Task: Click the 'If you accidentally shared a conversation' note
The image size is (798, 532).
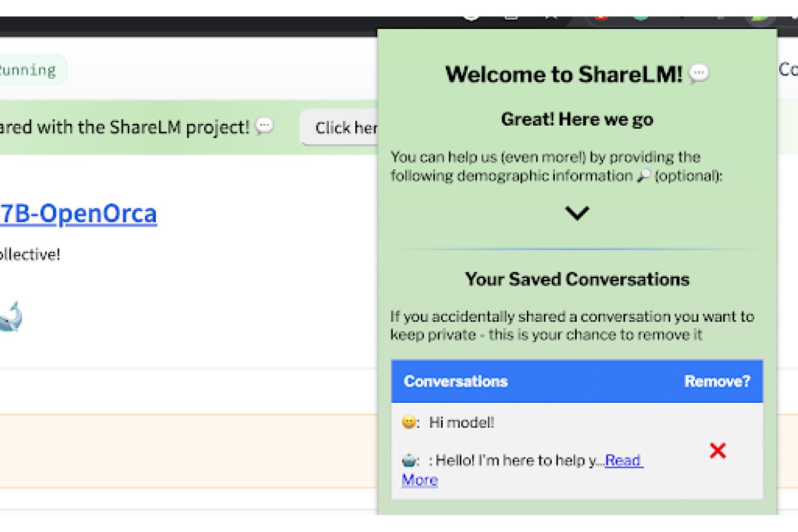Action: point(572,326)
